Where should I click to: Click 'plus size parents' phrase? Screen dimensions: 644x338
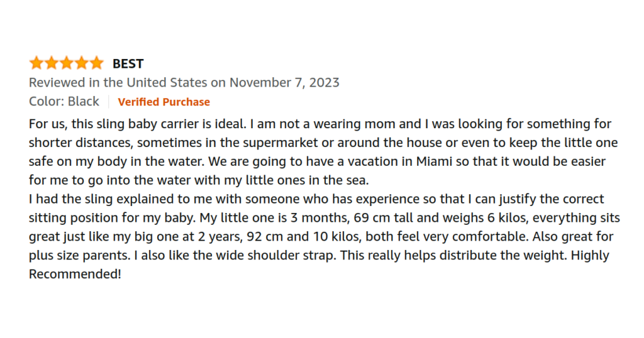[80, 256]
